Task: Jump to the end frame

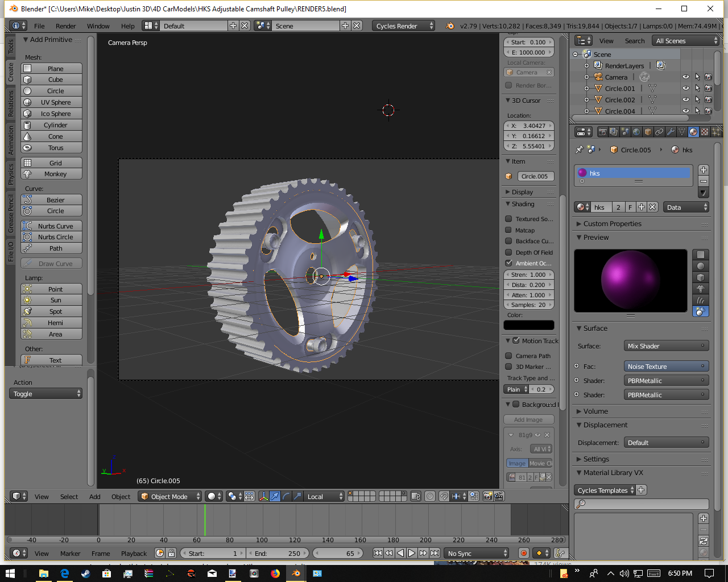Action: tap(435, 553)
